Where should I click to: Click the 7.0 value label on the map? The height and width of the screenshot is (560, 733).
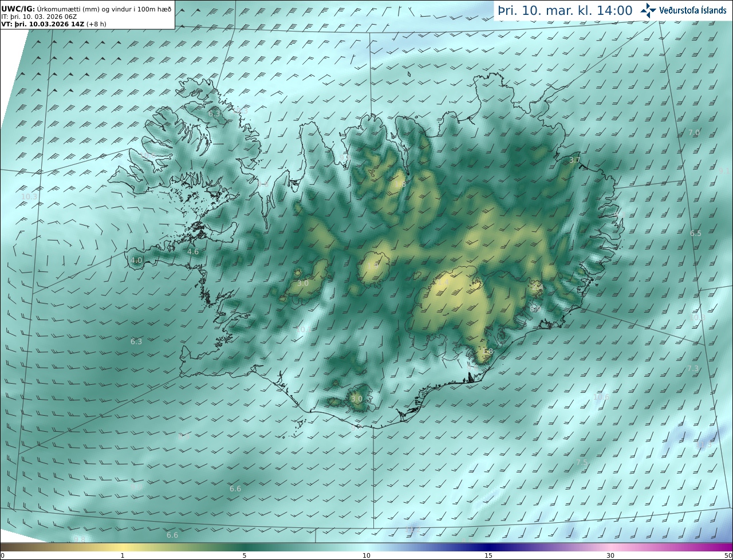pos(694,132)
